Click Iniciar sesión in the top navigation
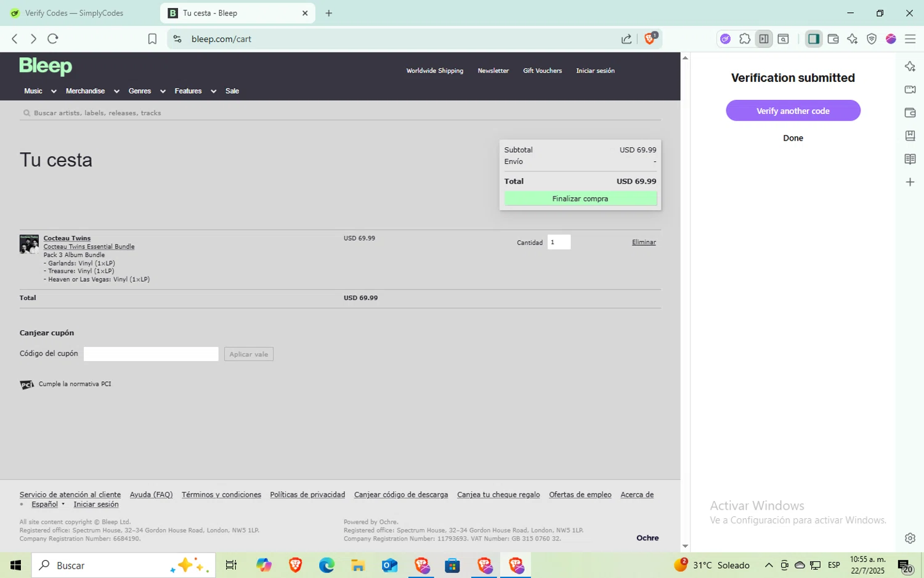 pyautogui.click(x=595, y=71)
